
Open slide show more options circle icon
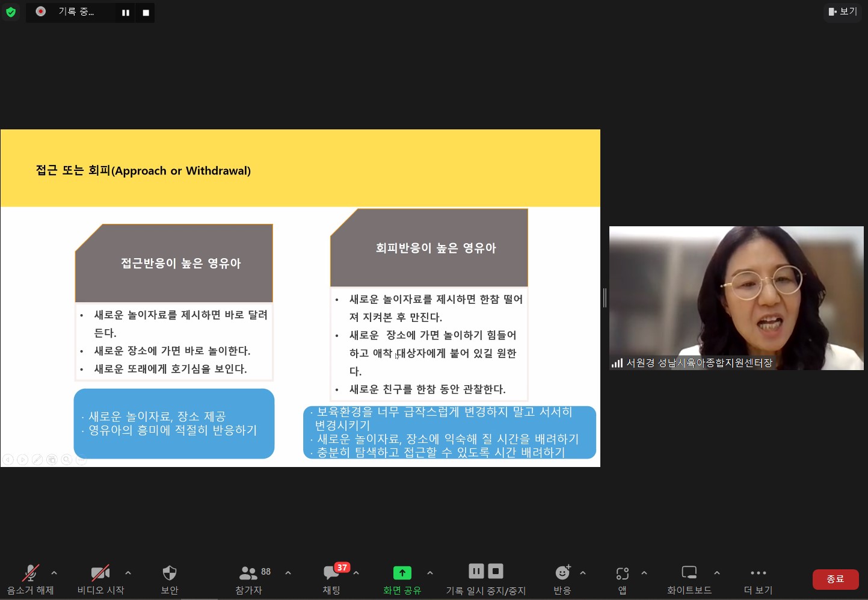pos(81,460)
